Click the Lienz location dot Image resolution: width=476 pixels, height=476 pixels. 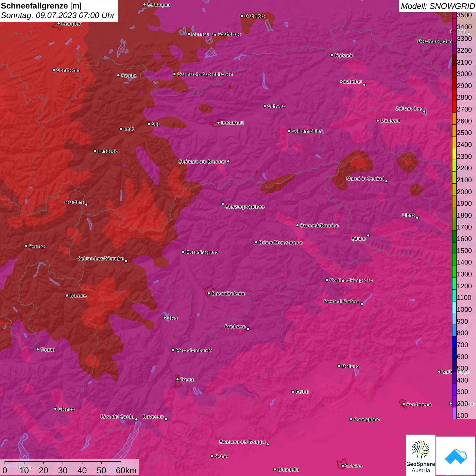pos(417,217)
